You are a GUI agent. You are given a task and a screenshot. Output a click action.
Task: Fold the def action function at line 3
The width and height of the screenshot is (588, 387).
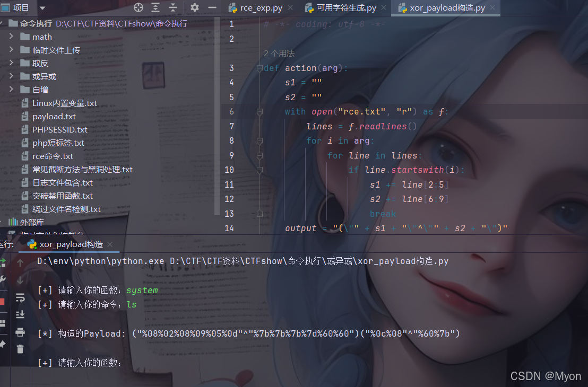(259, 68)
